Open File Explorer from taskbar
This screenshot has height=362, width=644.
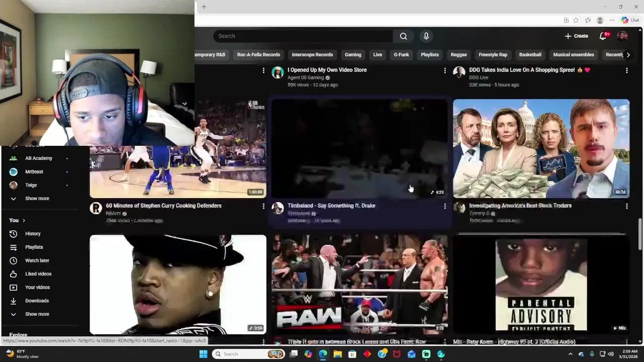(338, 354)
